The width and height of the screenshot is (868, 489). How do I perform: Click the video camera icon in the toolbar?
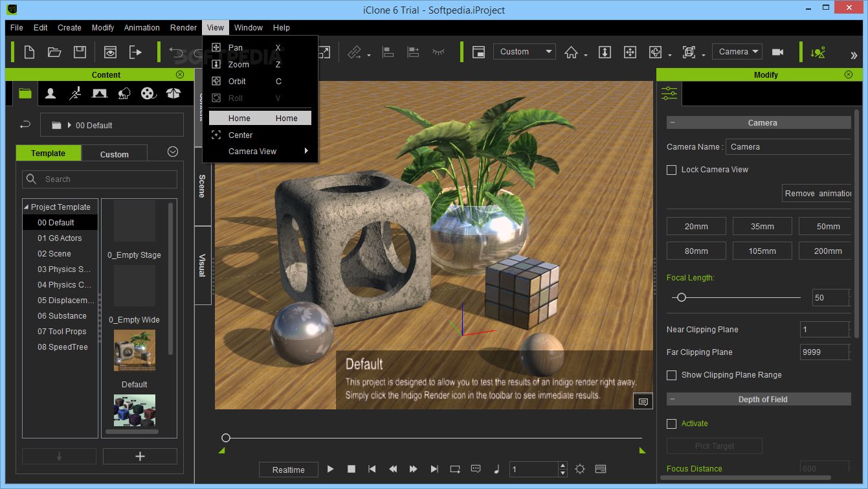click(778, 52)
